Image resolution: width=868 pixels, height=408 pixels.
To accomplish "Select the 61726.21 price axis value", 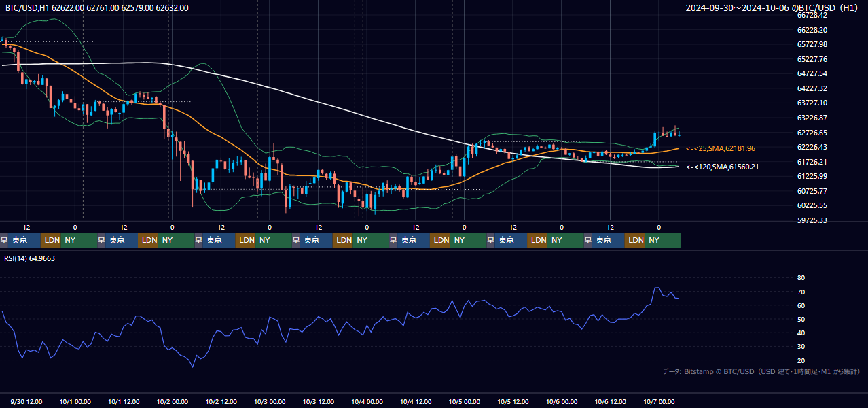I will [812, 162].
